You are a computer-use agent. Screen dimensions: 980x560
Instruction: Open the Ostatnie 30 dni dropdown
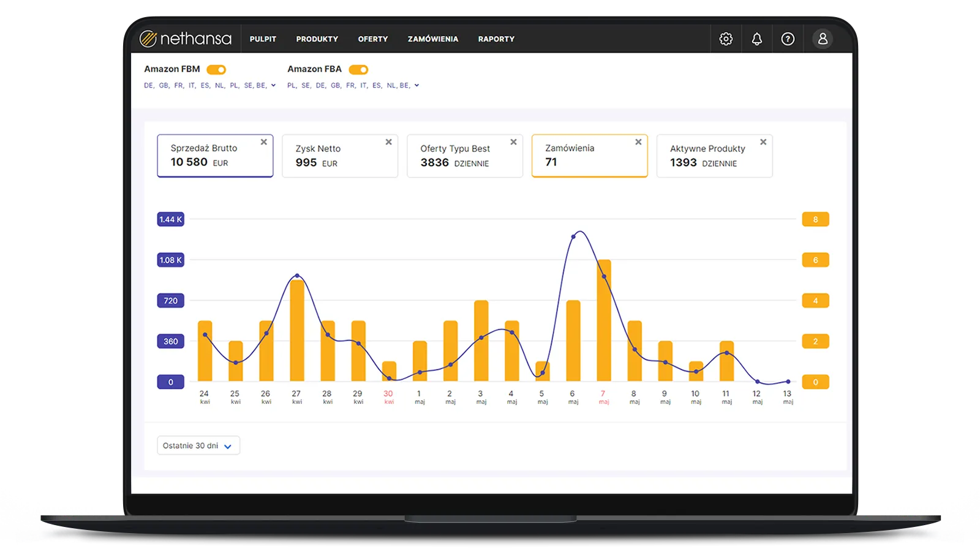[x=198, y=446]
